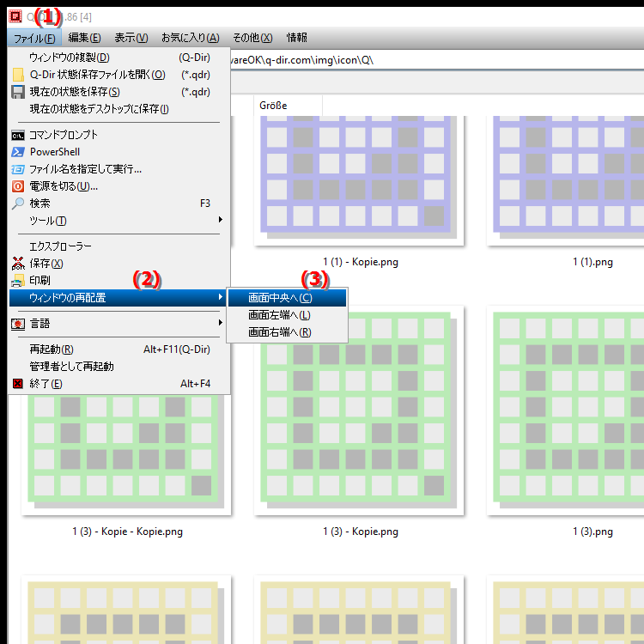644x644 pixels.
Task: Choose 管理者として再起動 option
Action: point(71,367)
